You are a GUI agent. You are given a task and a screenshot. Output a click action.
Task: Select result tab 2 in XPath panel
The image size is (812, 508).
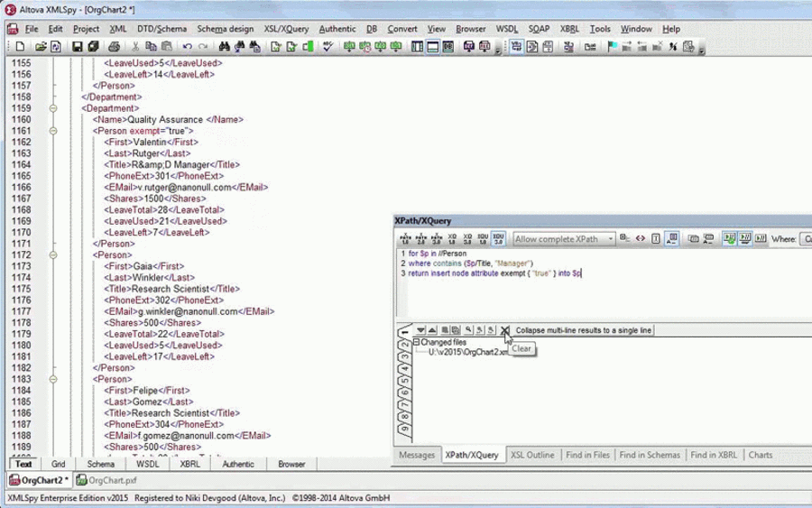[404, 346]
